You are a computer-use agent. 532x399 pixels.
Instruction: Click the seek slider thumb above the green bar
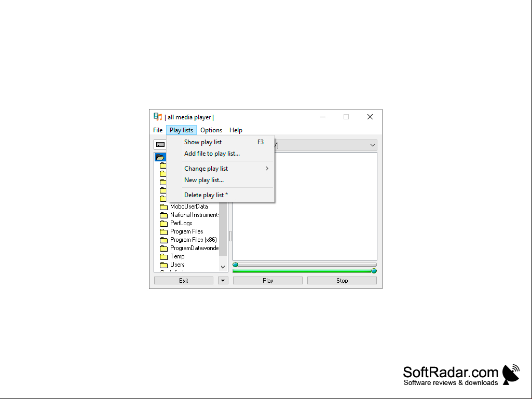236,265
